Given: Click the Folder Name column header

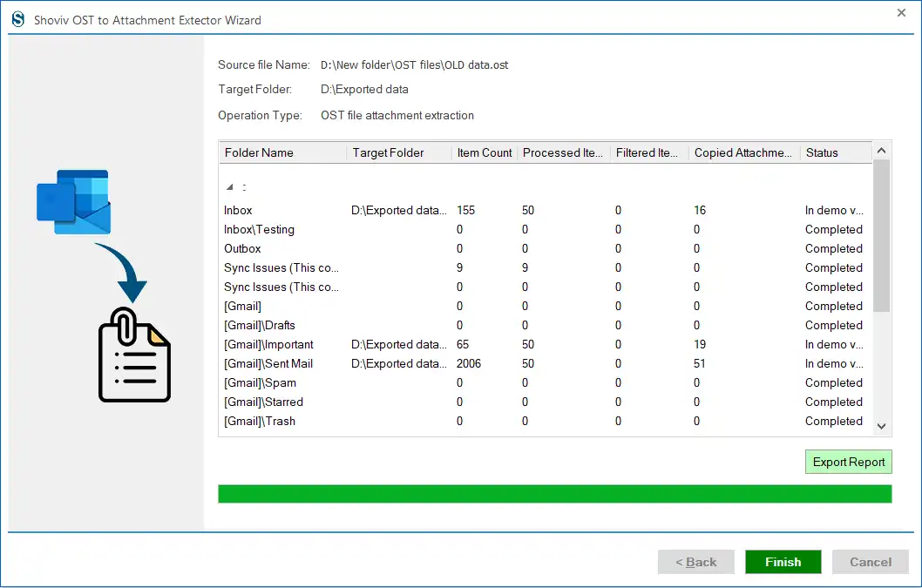Looking at the screenshot, I should click(x=283, y=152).
